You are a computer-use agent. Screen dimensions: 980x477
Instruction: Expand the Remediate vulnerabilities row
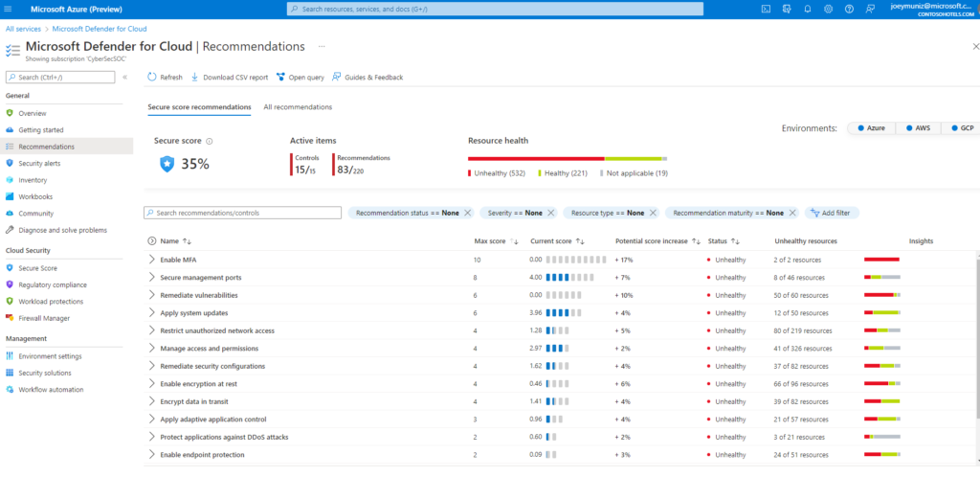[151, 295]
